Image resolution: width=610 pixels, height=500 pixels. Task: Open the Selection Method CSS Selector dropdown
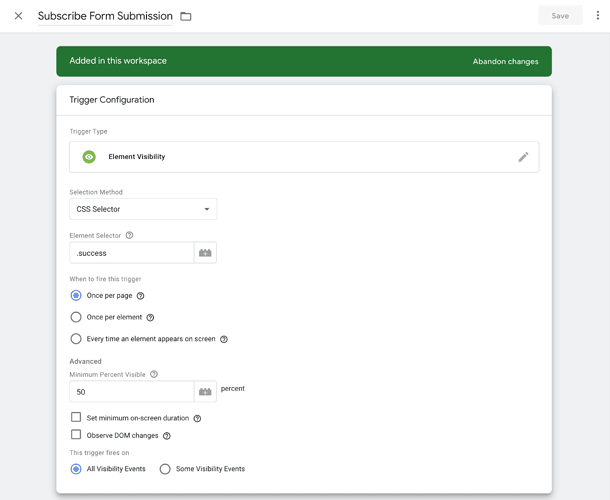(x=143, y=209)
